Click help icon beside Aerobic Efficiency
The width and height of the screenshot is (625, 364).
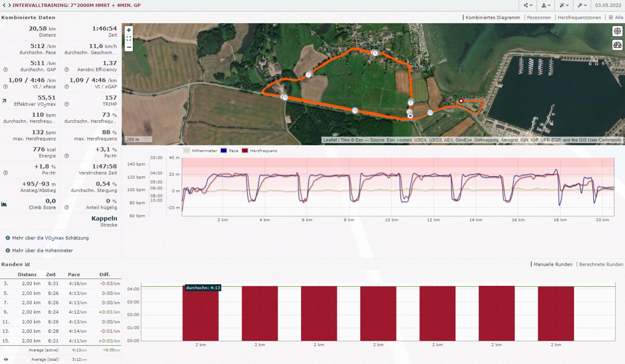[x=66, y=70]
